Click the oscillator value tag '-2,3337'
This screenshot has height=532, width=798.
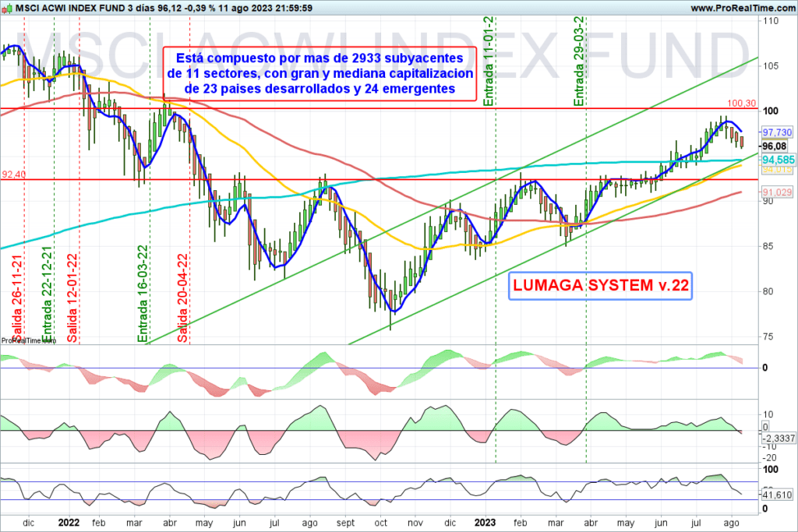click(x=779, y=438)
